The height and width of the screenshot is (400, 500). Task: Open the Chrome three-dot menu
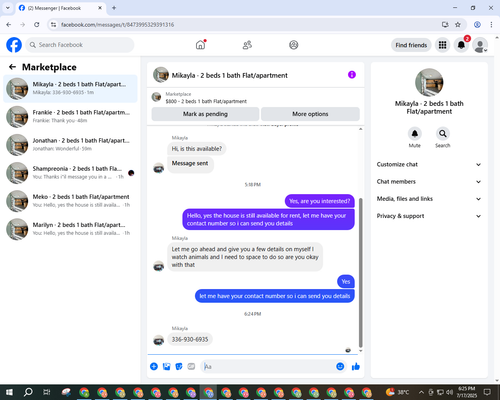(x=491, y=25)
